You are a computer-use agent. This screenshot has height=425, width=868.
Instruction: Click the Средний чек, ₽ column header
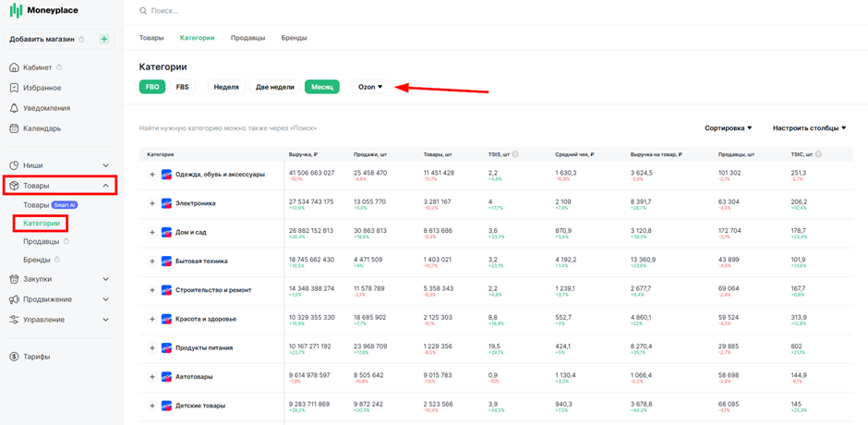tap(573, 154)
